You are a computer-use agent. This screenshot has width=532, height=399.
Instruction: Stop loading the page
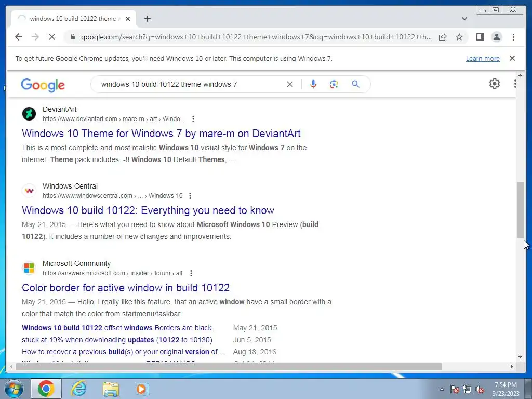(x=52, y=37)
